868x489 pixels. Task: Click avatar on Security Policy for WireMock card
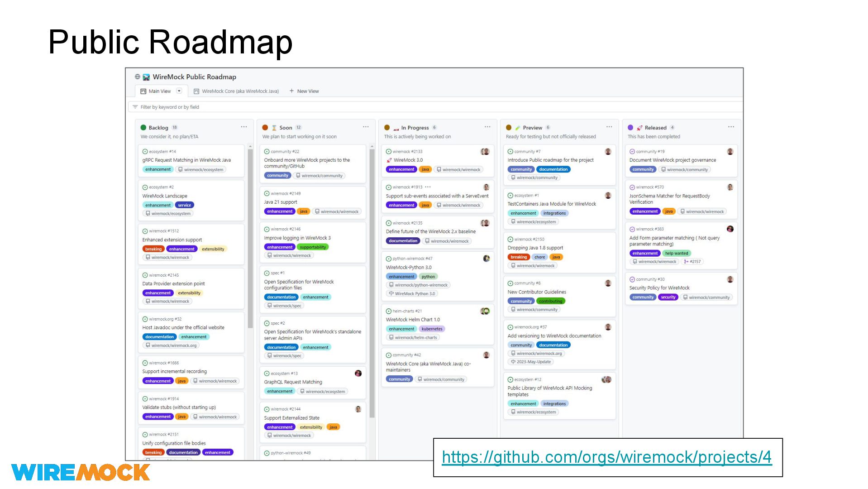(x=730, y=279)
